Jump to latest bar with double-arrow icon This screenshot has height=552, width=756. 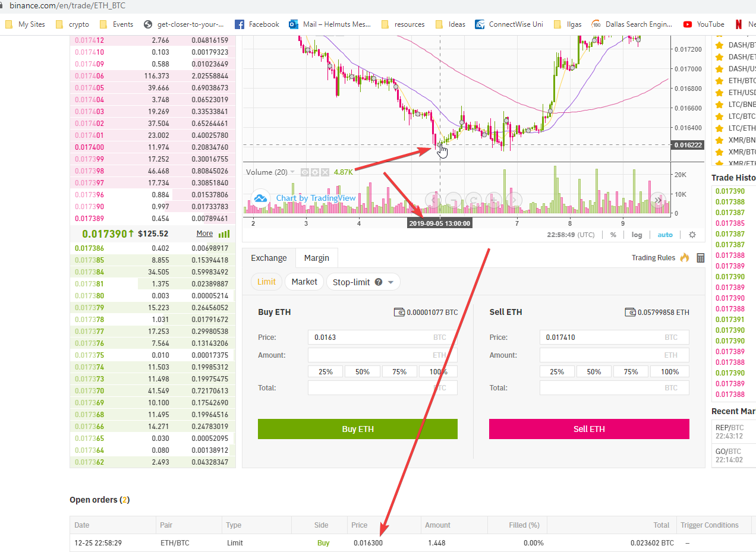659,201
